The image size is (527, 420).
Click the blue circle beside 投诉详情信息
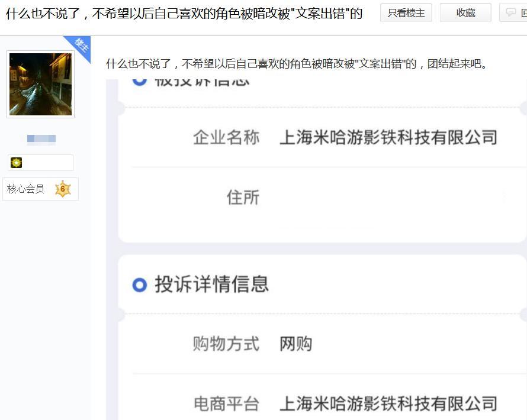140,285
